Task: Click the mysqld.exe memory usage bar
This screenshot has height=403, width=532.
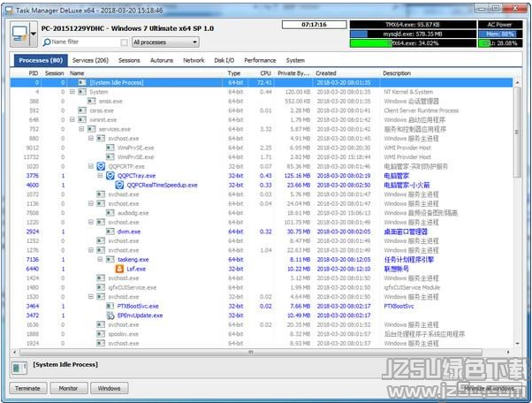Action: pyautogui.click(x=413, y=34)
